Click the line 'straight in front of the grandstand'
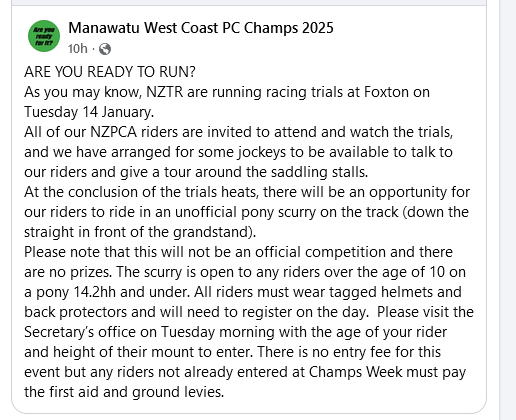This screenshot has width=516, height=420. point(140,232)
